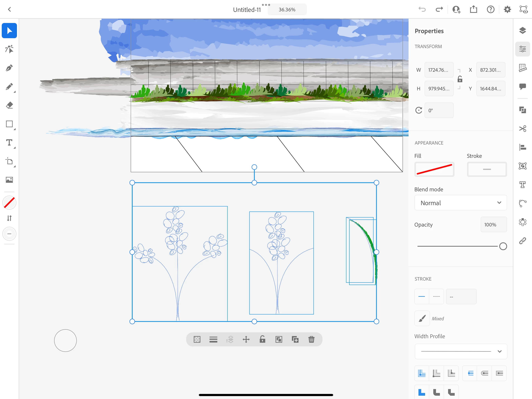Select the Type tool

(9, 143)
